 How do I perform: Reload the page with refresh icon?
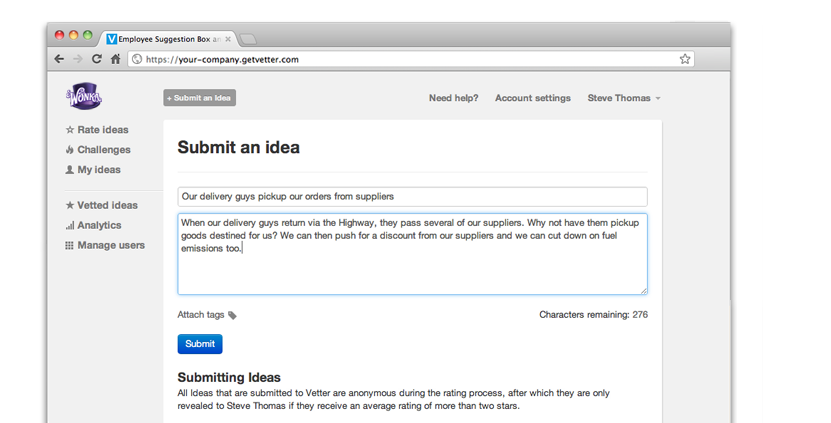(x=96, y=59)
